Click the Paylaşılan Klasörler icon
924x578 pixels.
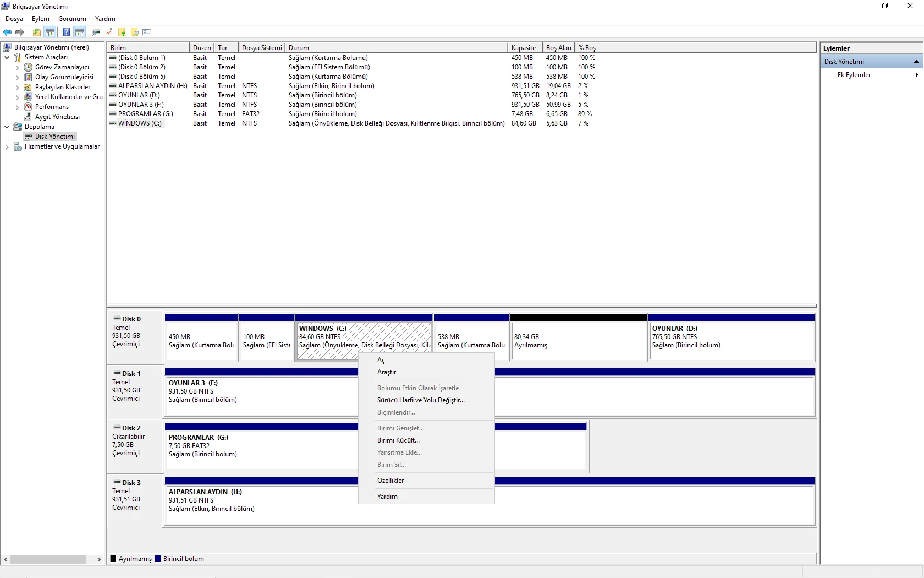[x=28, y=87]
